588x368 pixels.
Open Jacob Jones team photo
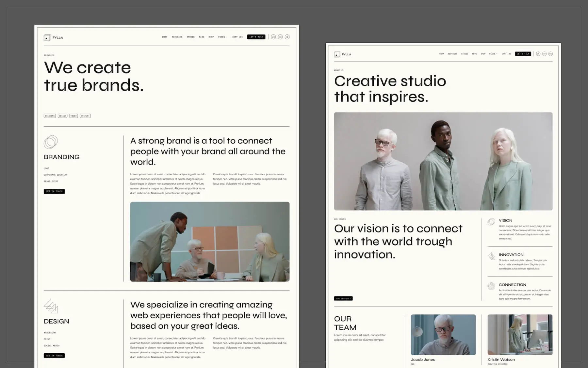coord(443,335)
